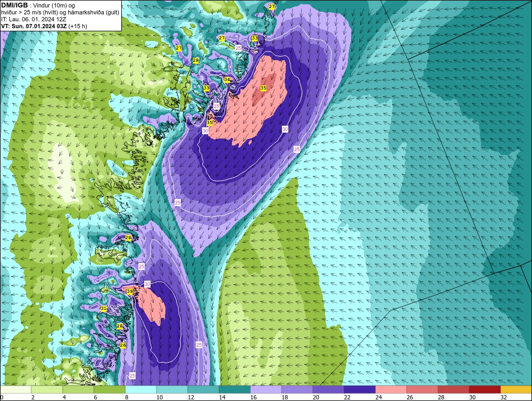The width and height of the screenshot is (532, 401).
Task: Click the yellow 39 maximum gust label
Action: click(130, 291)
